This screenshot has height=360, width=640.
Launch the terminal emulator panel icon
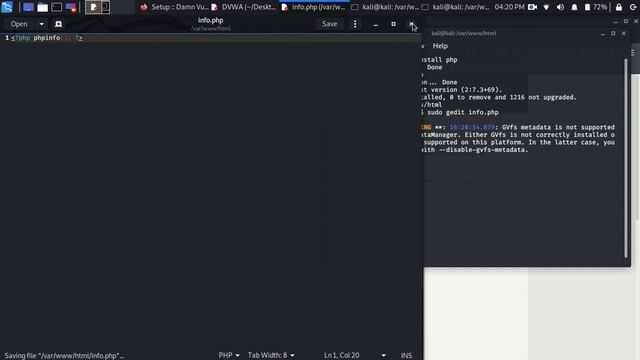point(57,7)
